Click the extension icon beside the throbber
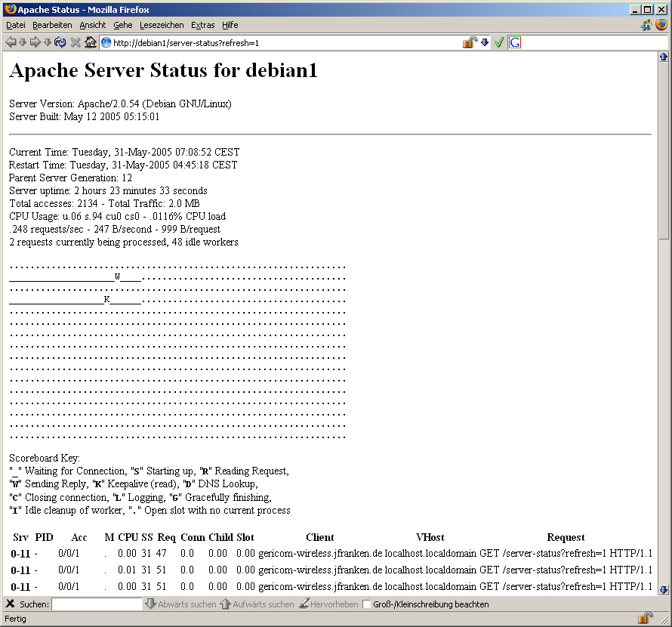Viewport: 672px width, 627px height. (x=646, y=25)
